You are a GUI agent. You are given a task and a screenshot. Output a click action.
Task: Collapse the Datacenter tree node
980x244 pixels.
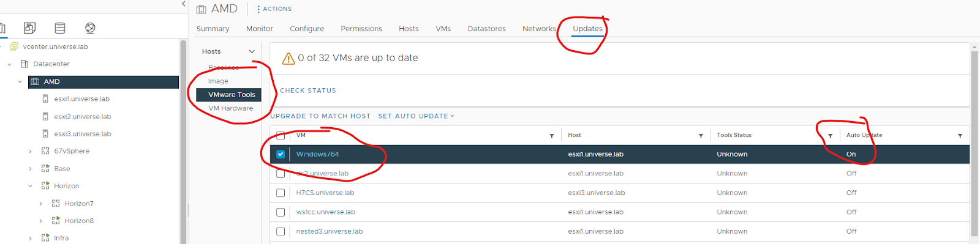(x=9, y=64)
